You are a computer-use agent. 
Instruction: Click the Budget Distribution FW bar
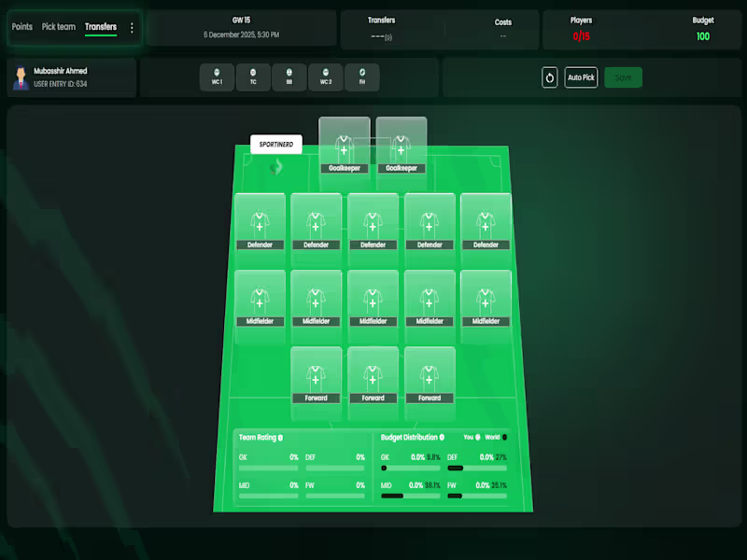pos(477,497)
